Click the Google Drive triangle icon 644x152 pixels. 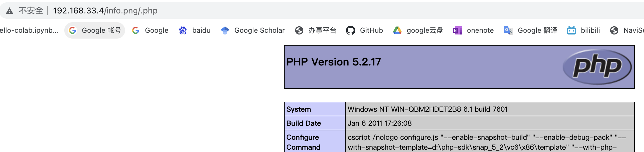click(397, 30)
